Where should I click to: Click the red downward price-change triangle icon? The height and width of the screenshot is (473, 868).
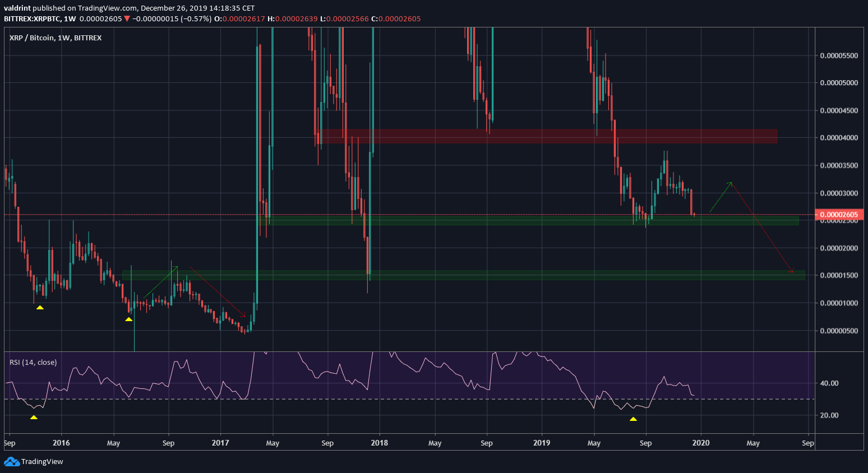[126, 18]
